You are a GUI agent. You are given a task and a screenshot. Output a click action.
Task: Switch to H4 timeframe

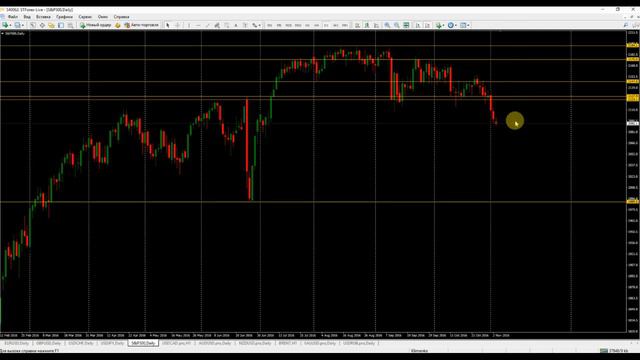[317, 25]
